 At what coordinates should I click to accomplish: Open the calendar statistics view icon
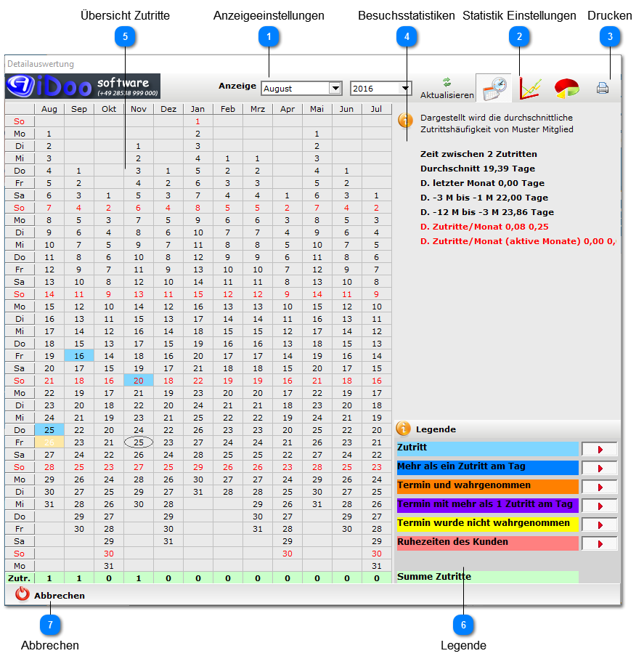pyautogui.click(x=494, y=88)
